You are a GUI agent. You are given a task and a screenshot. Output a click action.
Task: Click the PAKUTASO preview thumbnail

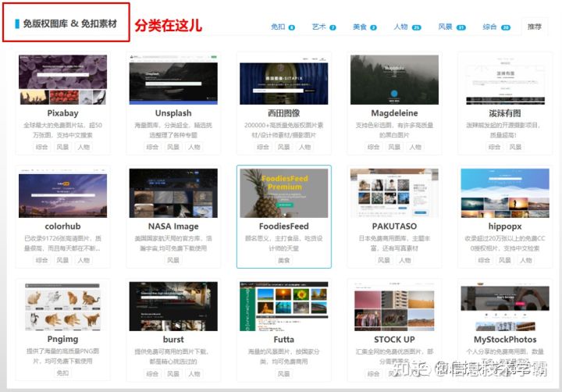(x=394, y=193)
